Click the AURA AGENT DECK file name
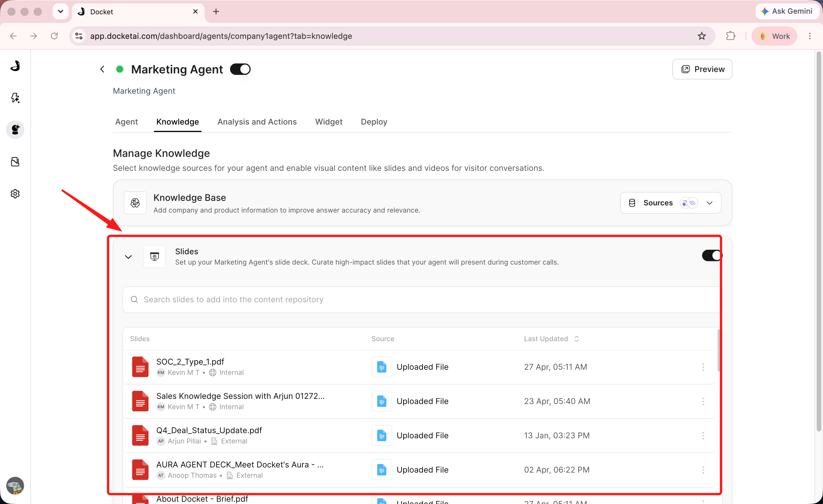 (x=240, y=465)
